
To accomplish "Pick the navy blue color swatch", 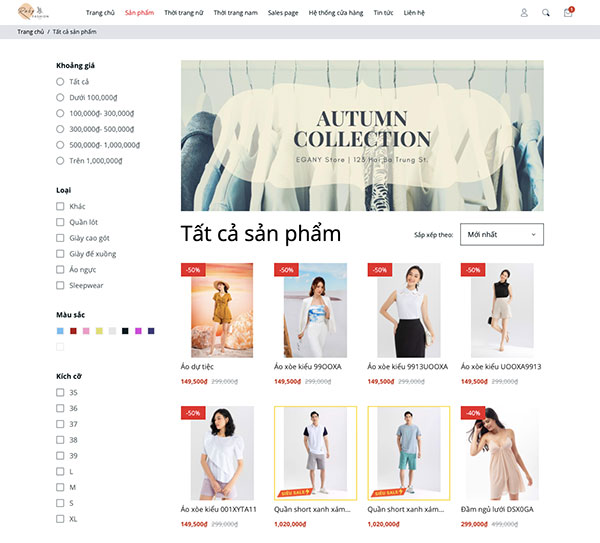I will tap(151, 331).
